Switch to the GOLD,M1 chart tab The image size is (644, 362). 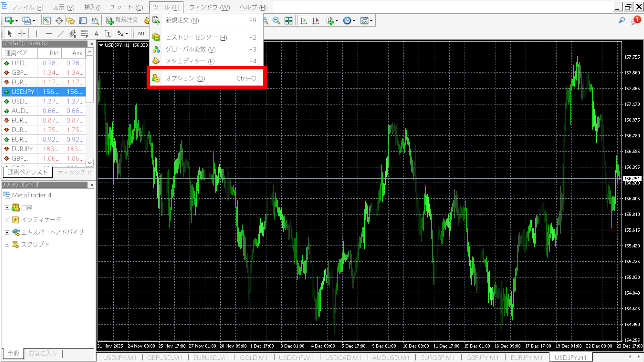pos(254,358)
